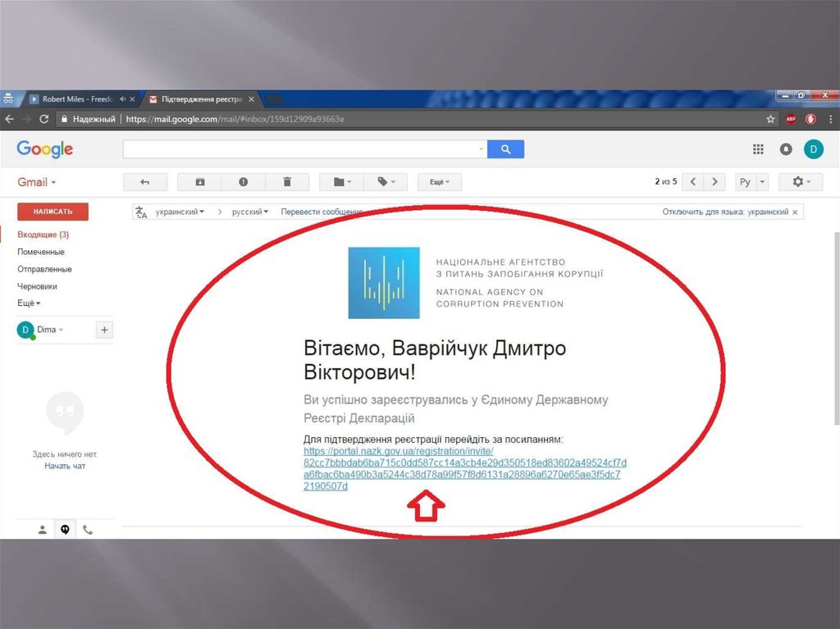This screenshot has height=629, width=840.
Task: Expand the Ещё sidebar label list
Action: pyautogui.click(x=29, y=303)
